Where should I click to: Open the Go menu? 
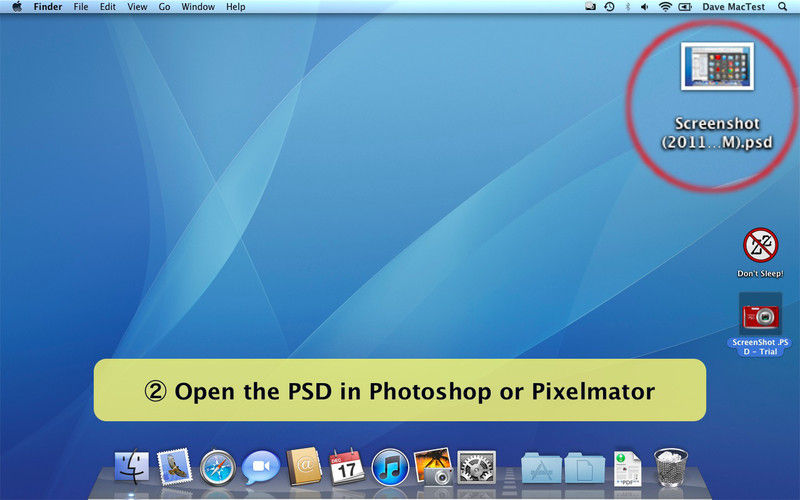(164, 7)
